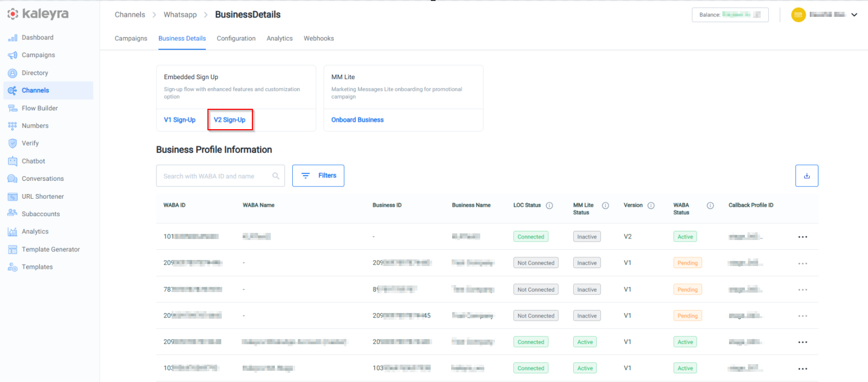The image size is (868, 382).
Task: Select the Business Details tab
Action: point(182,39)
